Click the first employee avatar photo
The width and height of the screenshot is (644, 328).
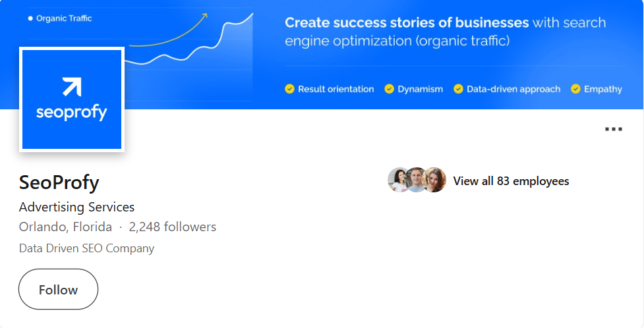(x=398, y=180)
